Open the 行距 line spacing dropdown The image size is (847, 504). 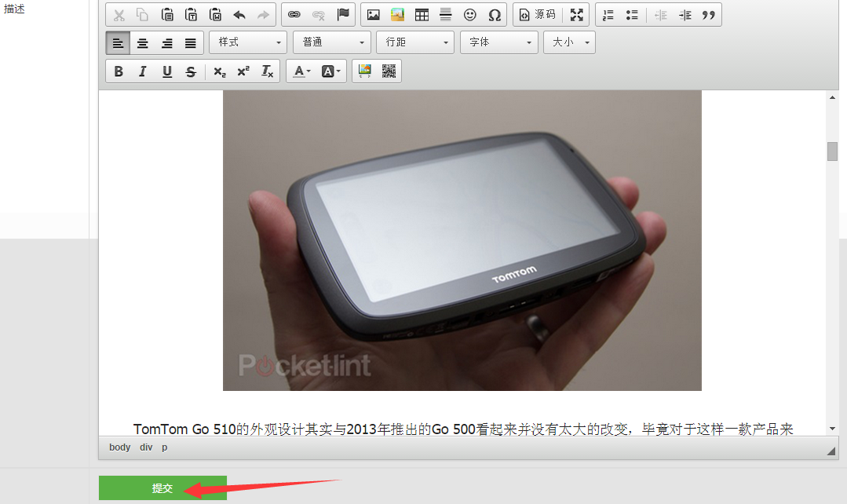pos(415,42)
